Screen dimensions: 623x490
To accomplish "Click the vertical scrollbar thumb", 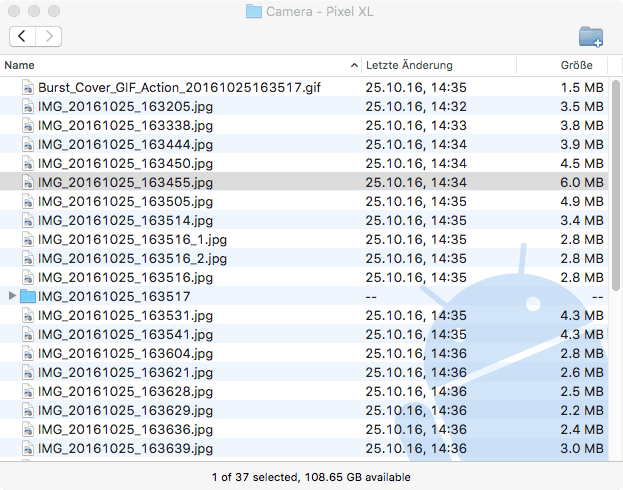I will pyautogui.click(x=616, y=185).
